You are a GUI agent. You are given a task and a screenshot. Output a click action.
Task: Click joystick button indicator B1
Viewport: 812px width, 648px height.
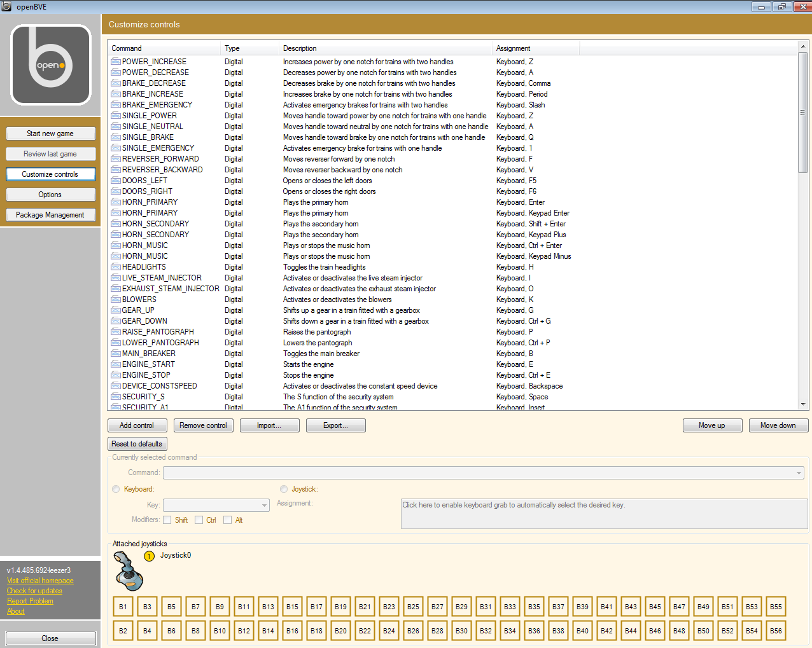coord(123,607)
